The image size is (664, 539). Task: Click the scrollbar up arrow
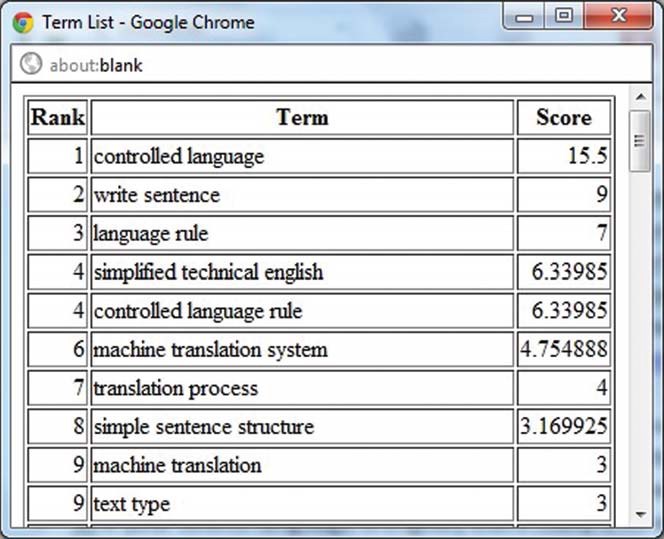click(x=640, y=97)
